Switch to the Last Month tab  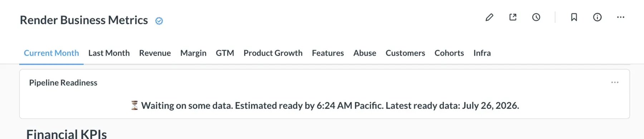pos(109,53)
